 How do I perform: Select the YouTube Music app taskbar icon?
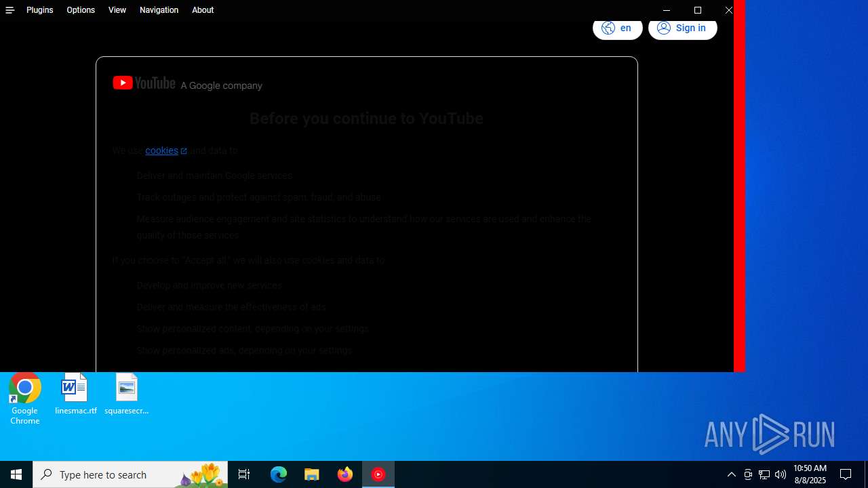coord(378,474)
